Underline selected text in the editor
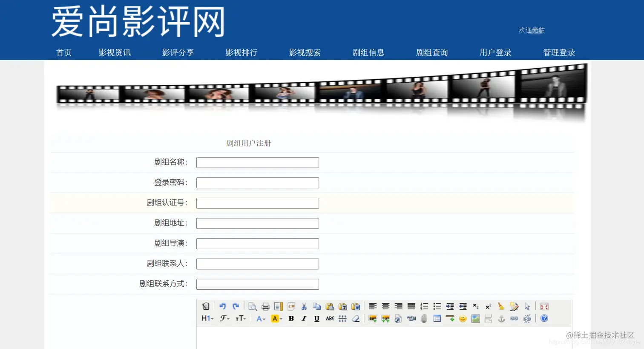This screenshot has width=644, height=349. (x=316, y=318)
